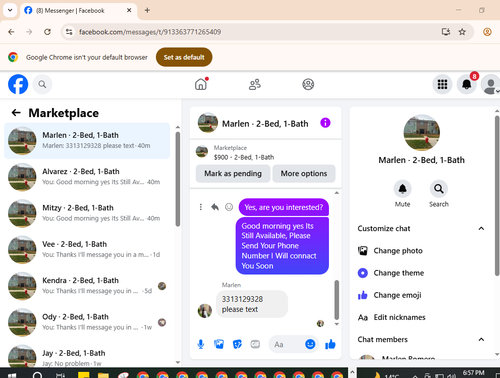Go back with browser back arrow

[x=11, y=32]
